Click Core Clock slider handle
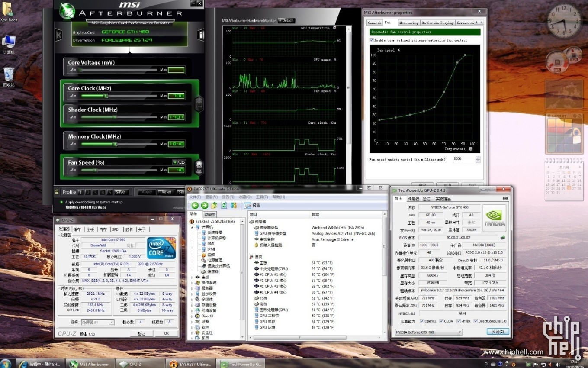 [x=106, y=96]
